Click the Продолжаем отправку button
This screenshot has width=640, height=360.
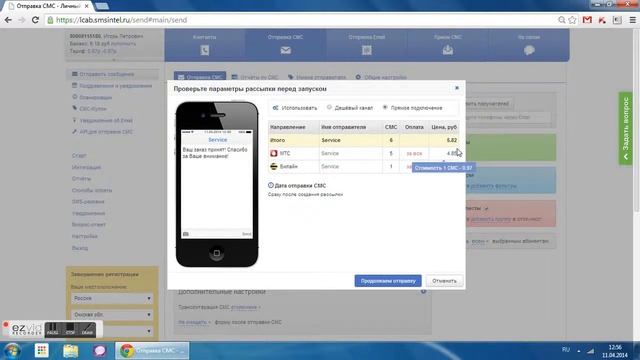click(x=388, y=281)
